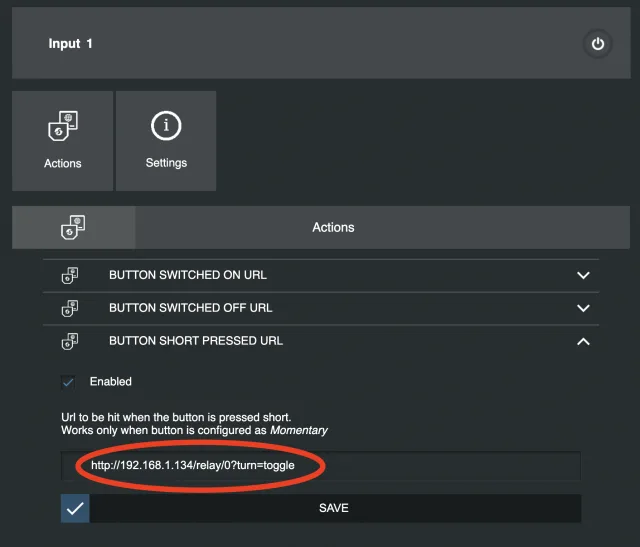Click the Input 1 title header

click(x=71, y=44)
